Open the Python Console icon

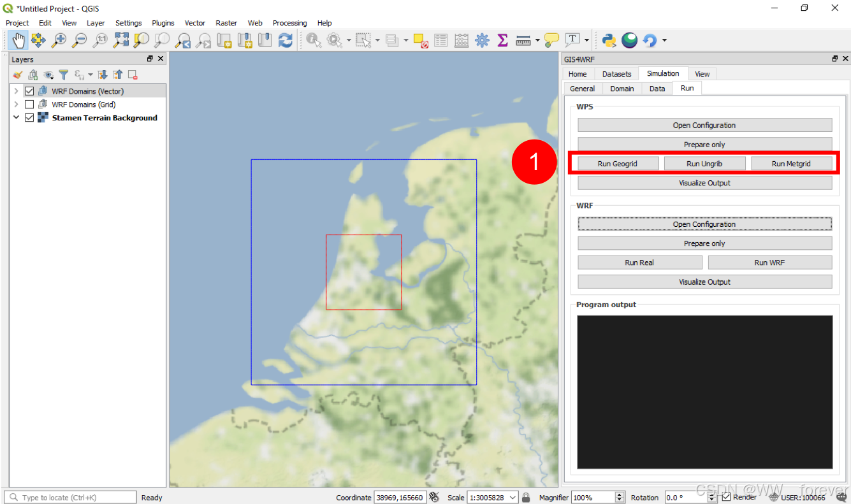[x=609, y=40]
